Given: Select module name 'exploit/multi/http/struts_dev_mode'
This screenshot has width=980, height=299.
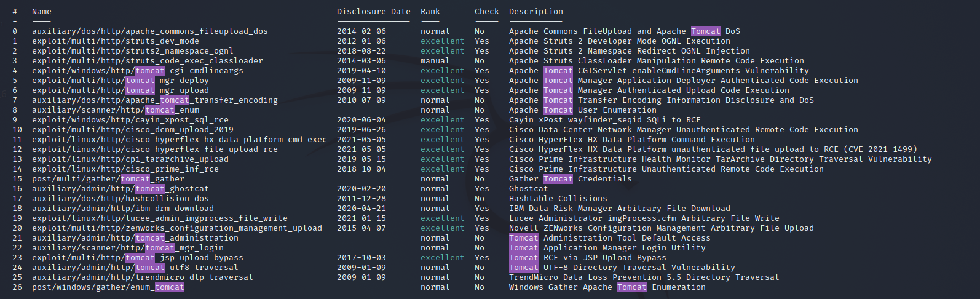Looking at the screenshot, I should [116, 41].
